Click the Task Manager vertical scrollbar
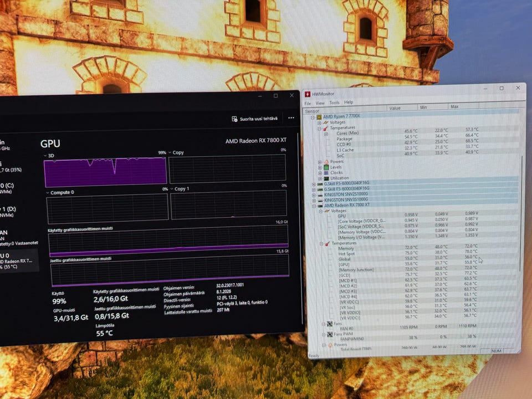 pyautogui.click(x=300, y=227)
